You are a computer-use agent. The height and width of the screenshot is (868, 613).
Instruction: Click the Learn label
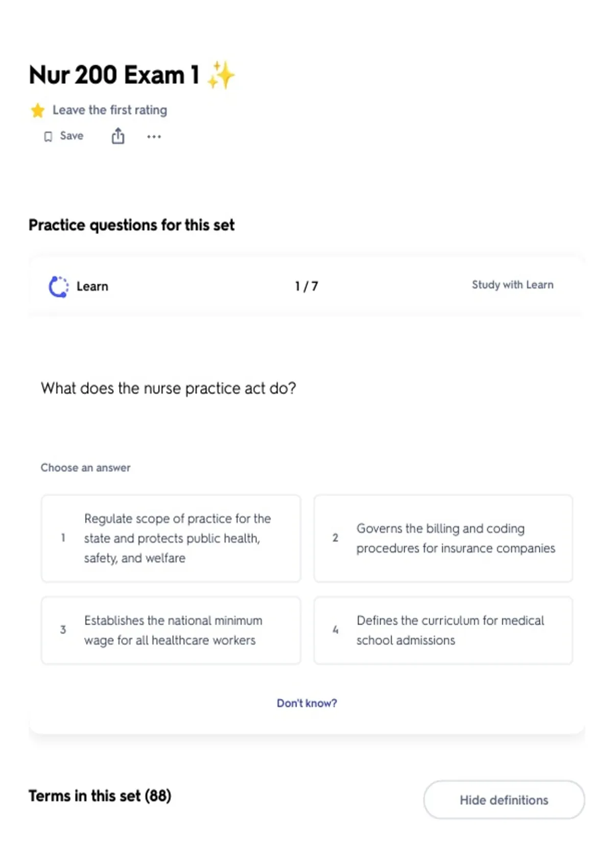[92, 286]
